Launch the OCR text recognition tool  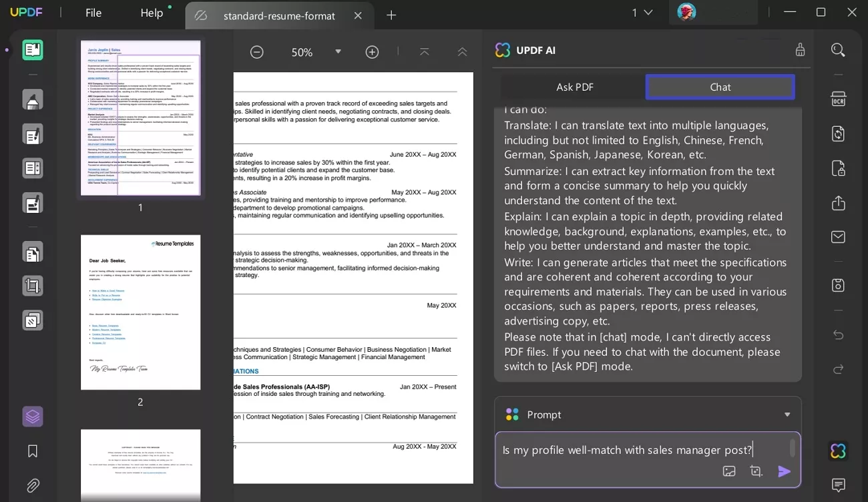coord(838,99)
